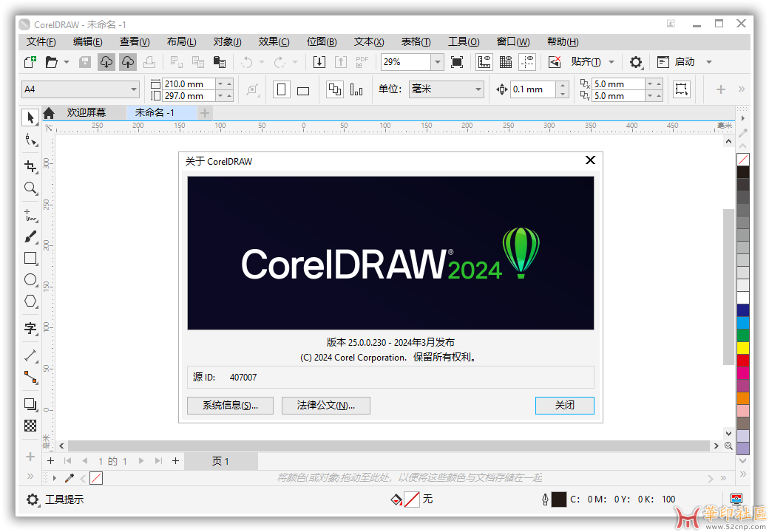Select the Drop Shadow tool

(x=30, y=404)
